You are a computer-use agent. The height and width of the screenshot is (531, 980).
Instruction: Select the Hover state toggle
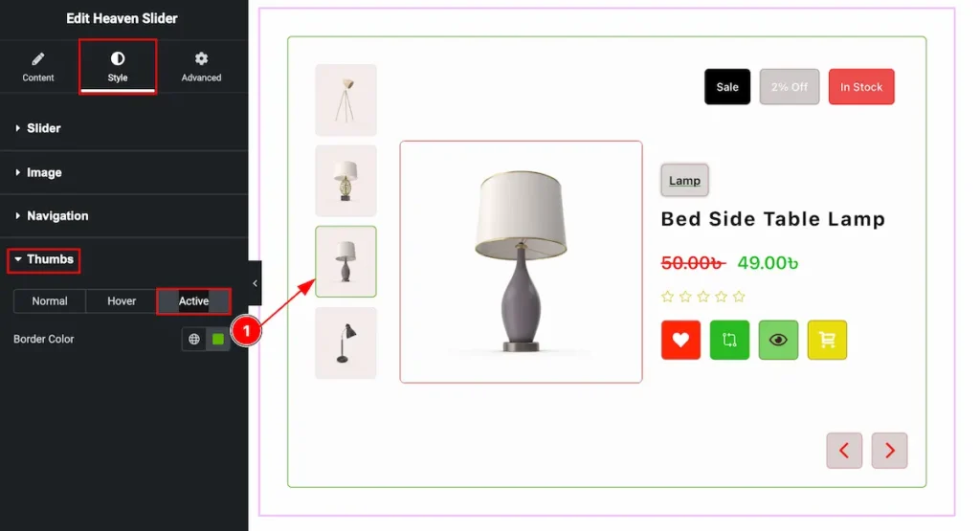point(122,301)
